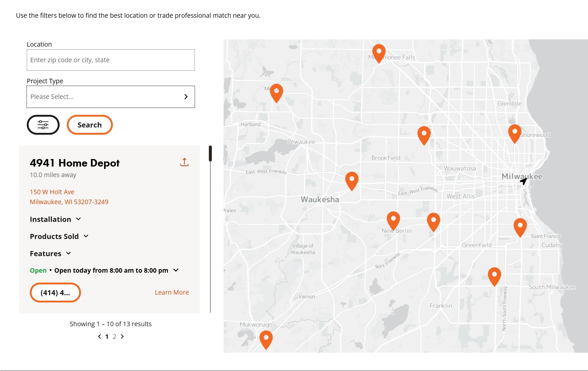Click the filter sliders icon button
This screenshot has width=588, height=371.
tap(43, 125)
